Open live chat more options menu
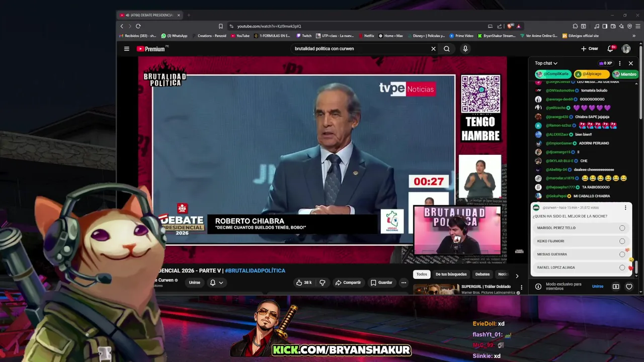The width and height of the screenshot is (644, 362). click(x=619, y=63)
